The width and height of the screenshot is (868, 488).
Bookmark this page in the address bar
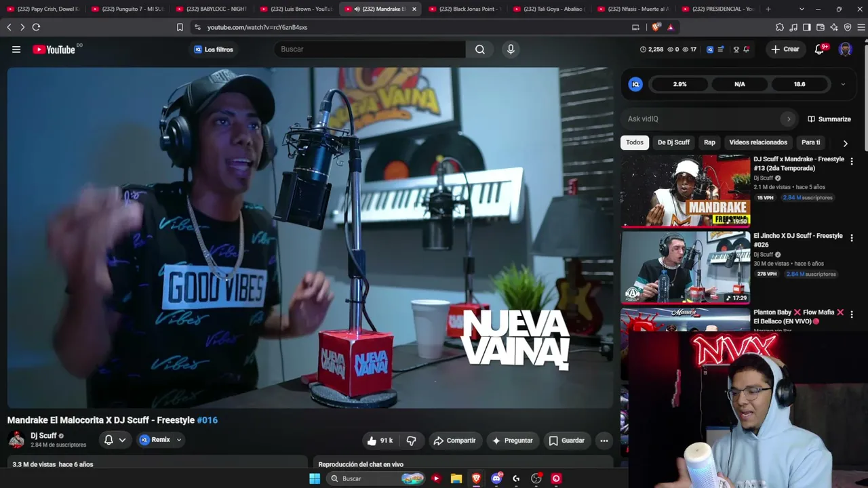pyautogui.click(x=180, y=27)
